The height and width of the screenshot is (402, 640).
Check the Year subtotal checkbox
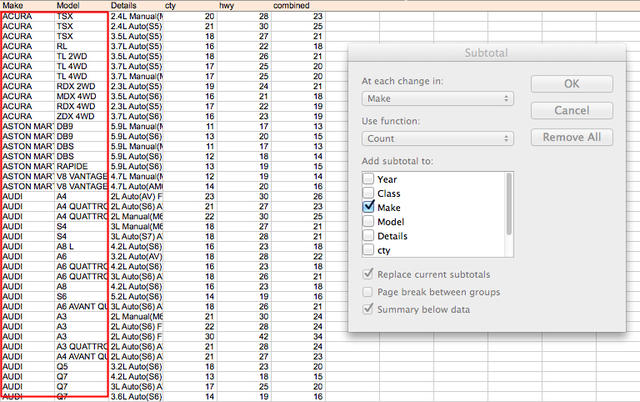point(368,179)
